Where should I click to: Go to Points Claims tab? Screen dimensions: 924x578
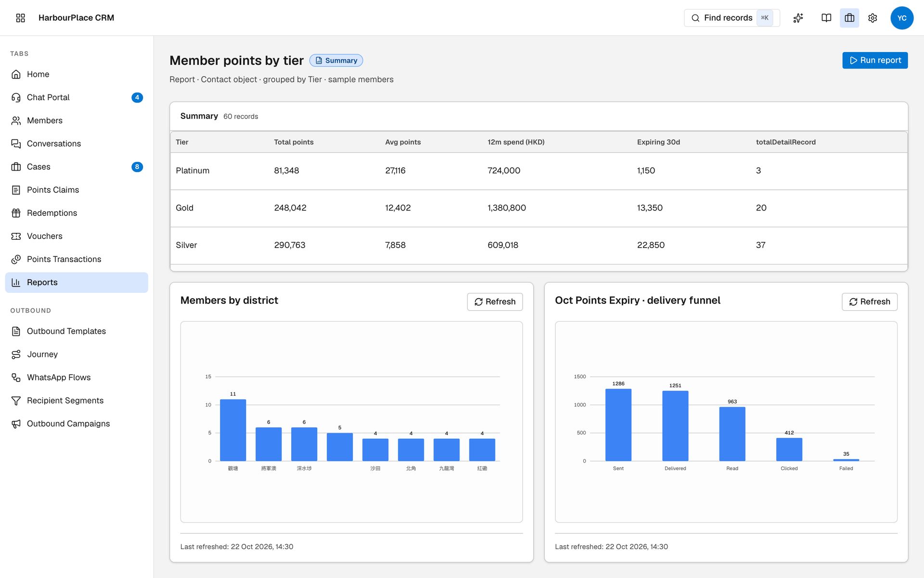pos(77,190)
